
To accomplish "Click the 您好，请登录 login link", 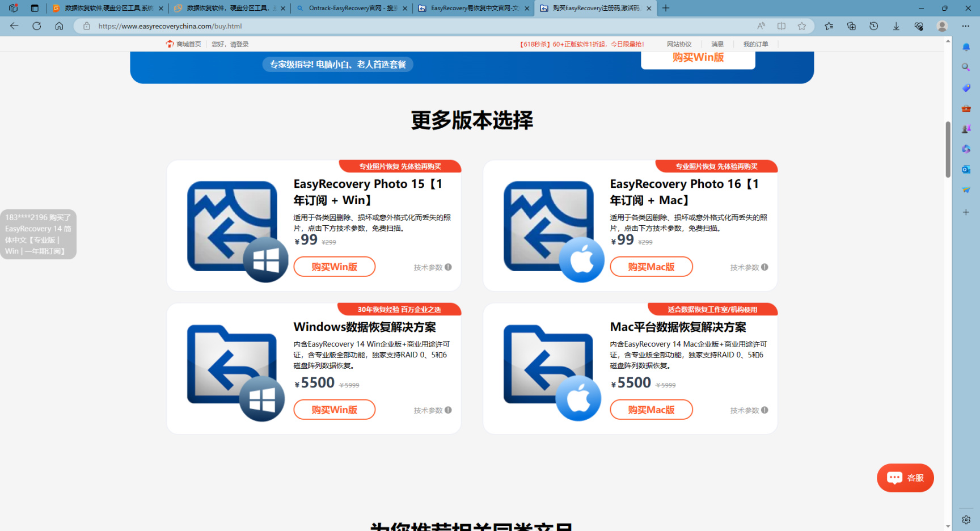I will (230, 44).
